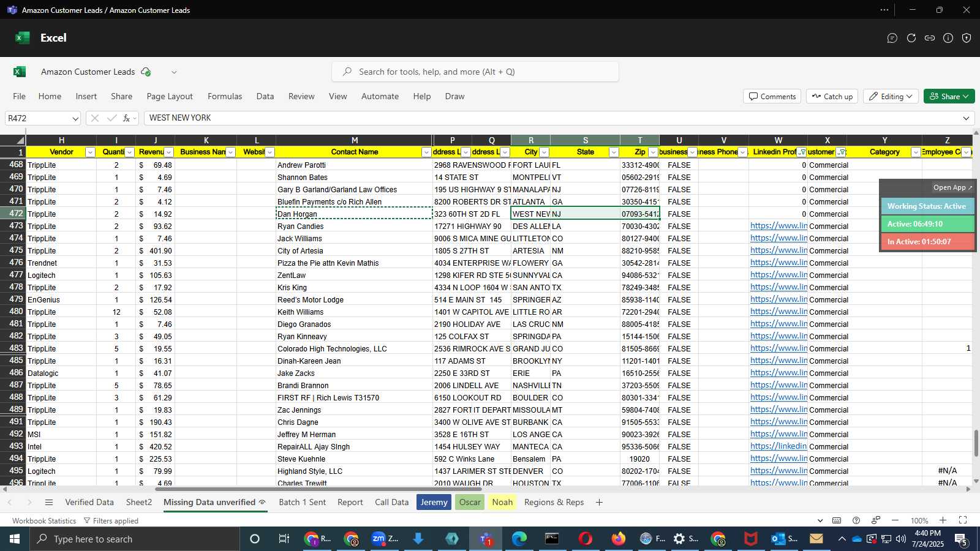Add a new sheet with plus icon
The height and width of the screenshot is (551, 980).
pos(599,502)
